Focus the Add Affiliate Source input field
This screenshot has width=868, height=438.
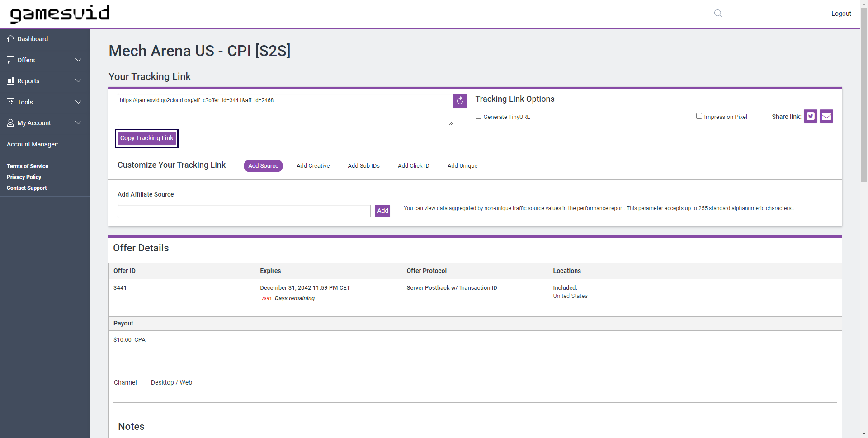pos(244,211)
